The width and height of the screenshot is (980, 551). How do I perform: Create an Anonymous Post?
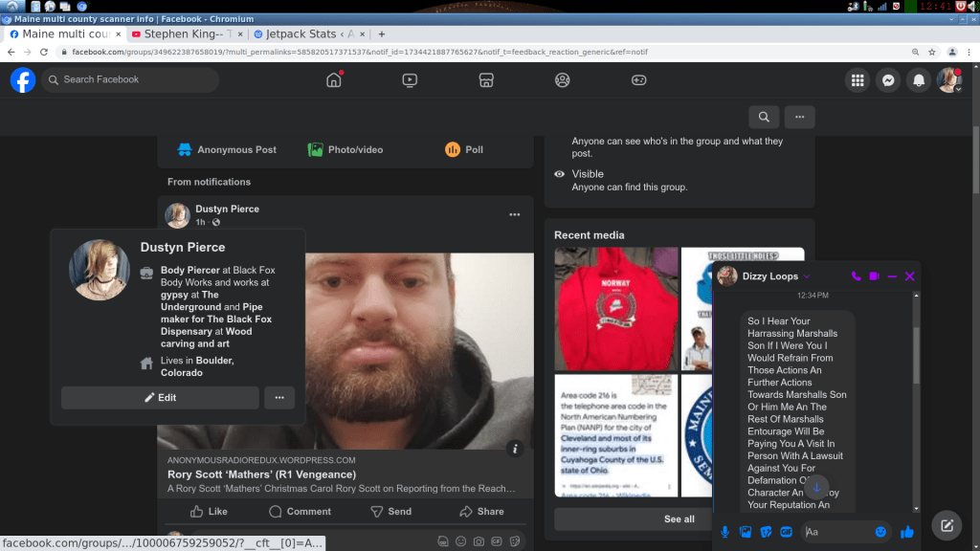tap(227, 150)
